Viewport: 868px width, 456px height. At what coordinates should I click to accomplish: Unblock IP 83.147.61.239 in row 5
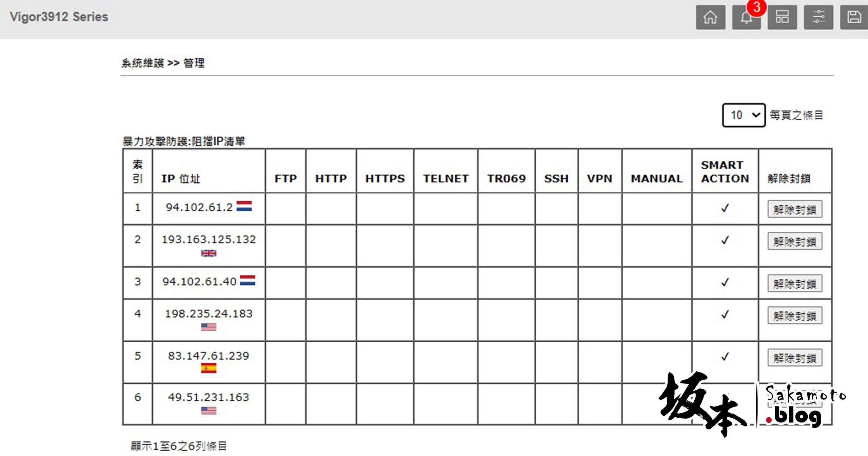pyautogui.click(x=795, y=358)
